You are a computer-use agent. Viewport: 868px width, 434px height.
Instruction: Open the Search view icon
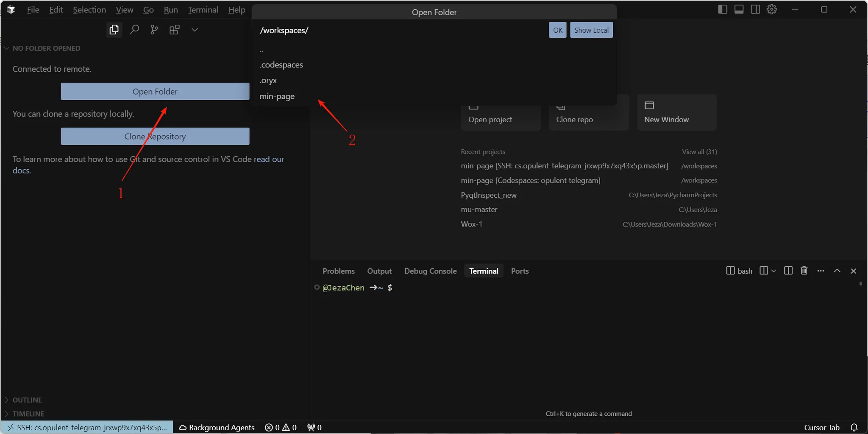[134, 30]
